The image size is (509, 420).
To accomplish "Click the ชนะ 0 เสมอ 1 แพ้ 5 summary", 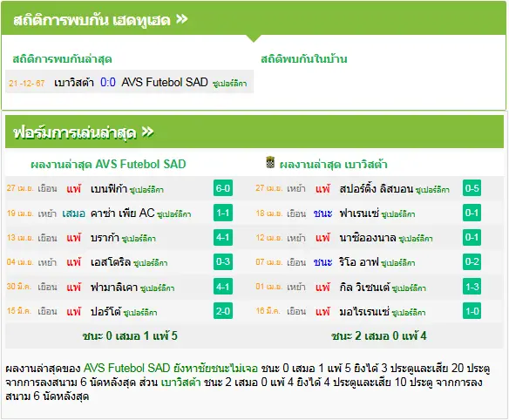I will click(x=130, y=336).
